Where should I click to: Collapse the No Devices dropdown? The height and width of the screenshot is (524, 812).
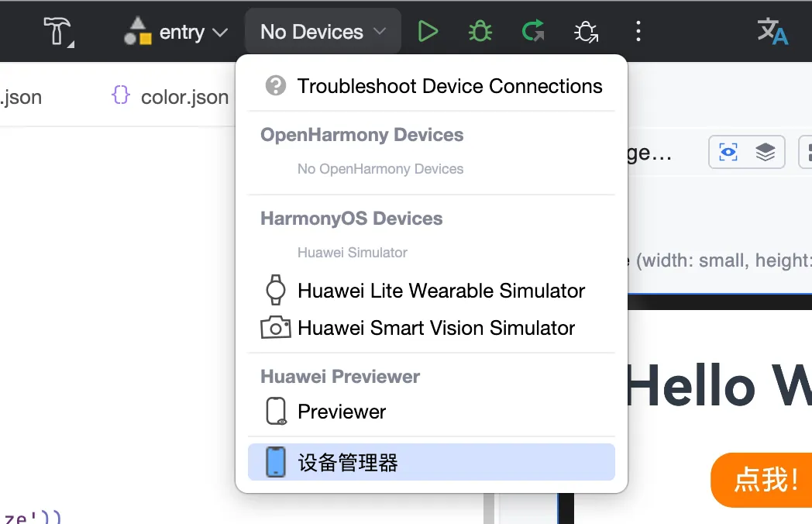point(323,32)
